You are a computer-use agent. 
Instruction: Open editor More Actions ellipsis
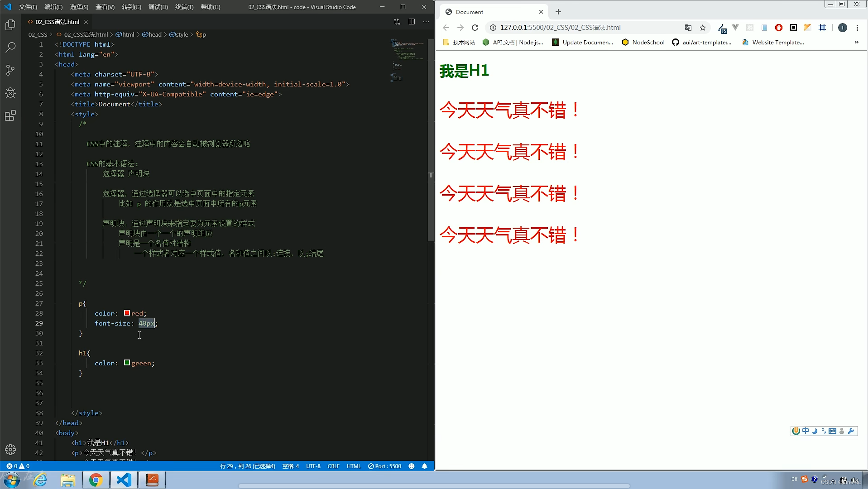426,22
